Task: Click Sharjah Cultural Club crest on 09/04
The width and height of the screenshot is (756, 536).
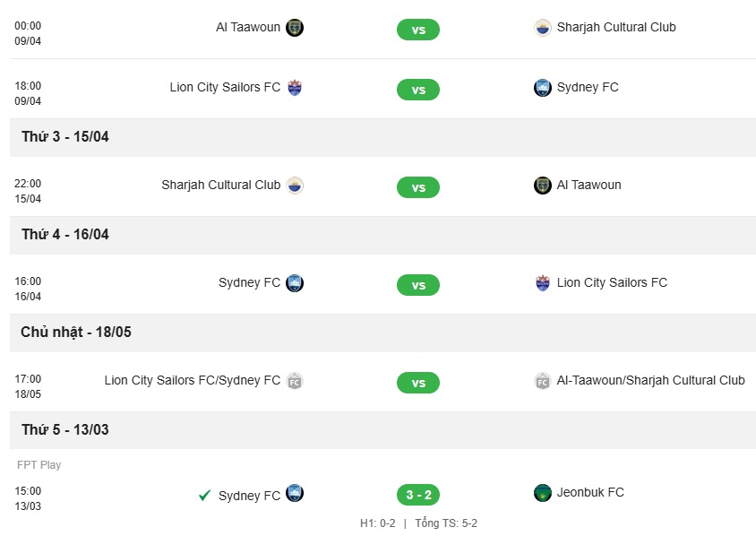Action: 543,28
